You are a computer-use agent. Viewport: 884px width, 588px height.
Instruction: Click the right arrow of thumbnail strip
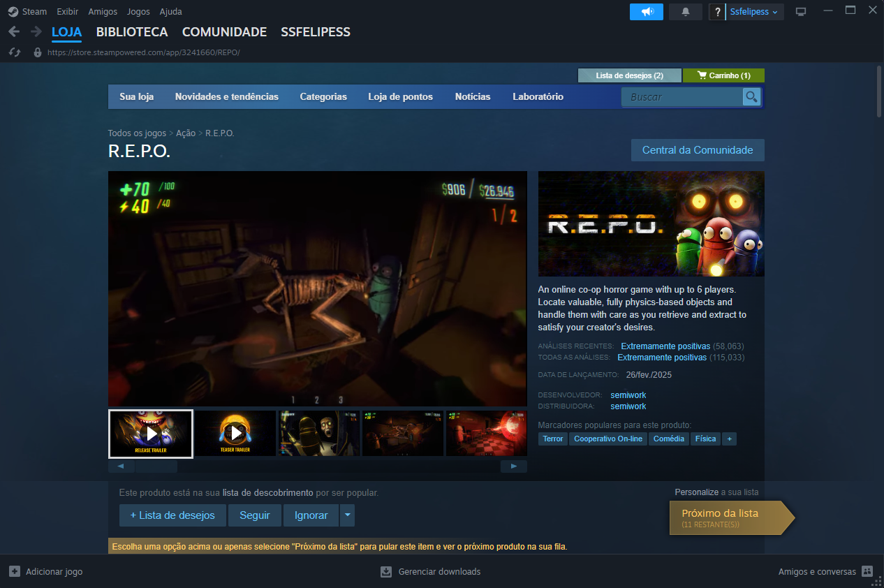click(514, 466)
